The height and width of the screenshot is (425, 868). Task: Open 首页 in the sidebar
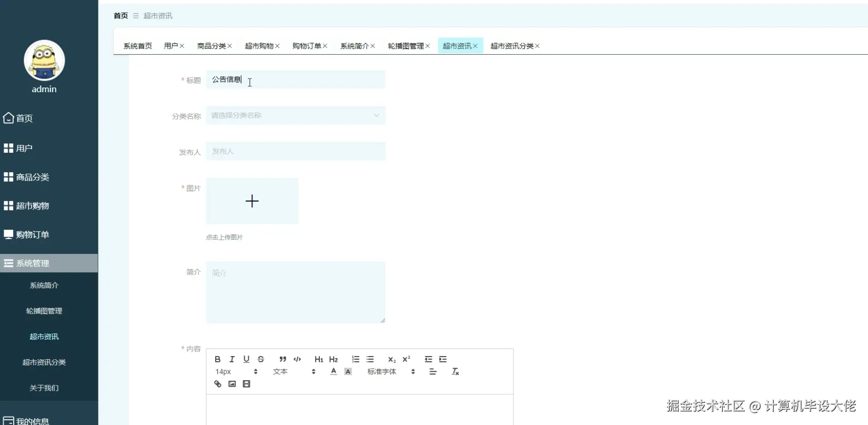(49, 118)
